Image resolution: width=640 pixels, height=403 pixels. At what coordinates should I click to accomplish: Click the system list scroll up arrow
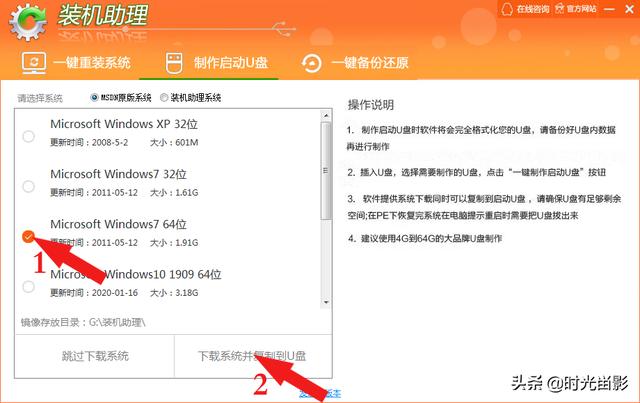coord(326,116)
